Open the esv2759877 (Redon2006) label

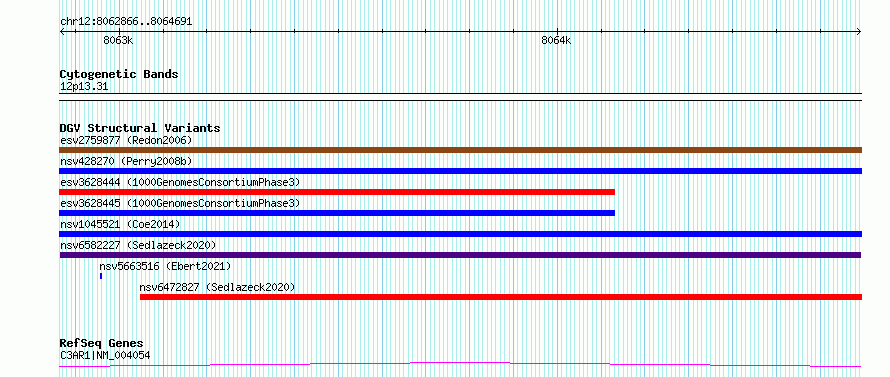126,140
